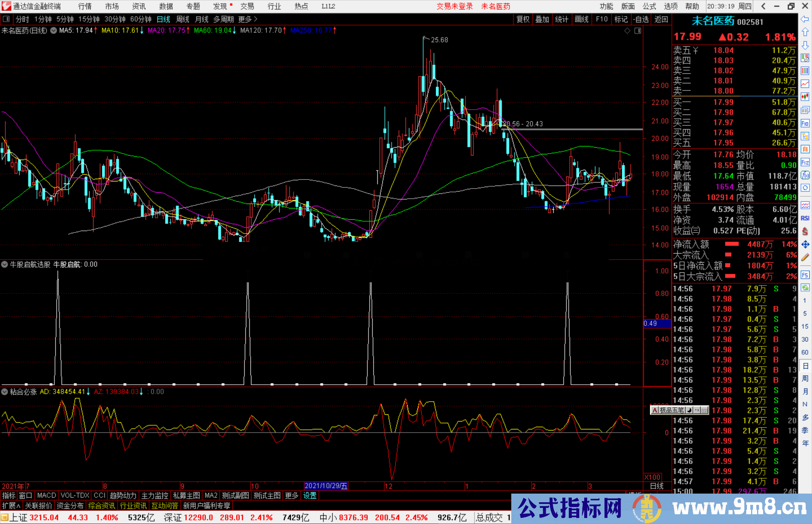Click the RSI indicator sidebar icon

pyautogui.click(x=805, y=218)
